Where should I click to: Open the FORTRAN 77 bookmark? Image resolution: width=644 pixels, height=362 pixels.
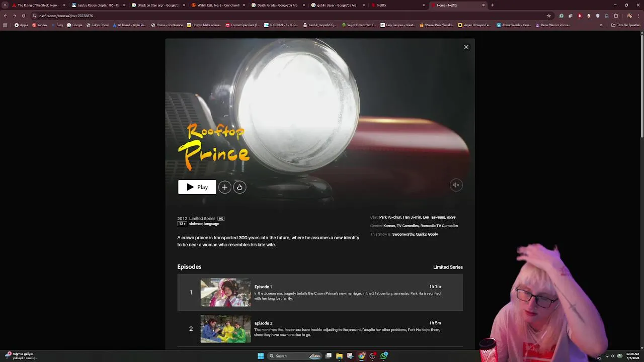[x=281, y=25]
